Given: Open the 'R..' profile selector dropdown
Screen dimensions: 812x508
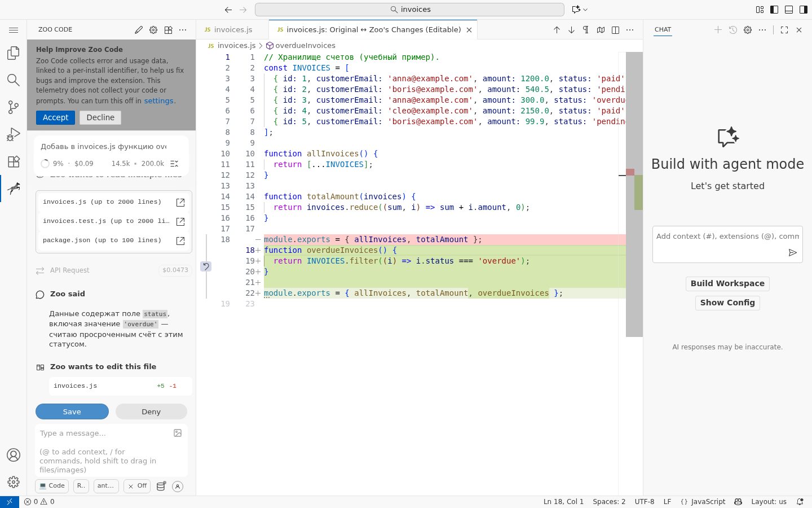Looking at the screenshot, I should pos(81,486).
